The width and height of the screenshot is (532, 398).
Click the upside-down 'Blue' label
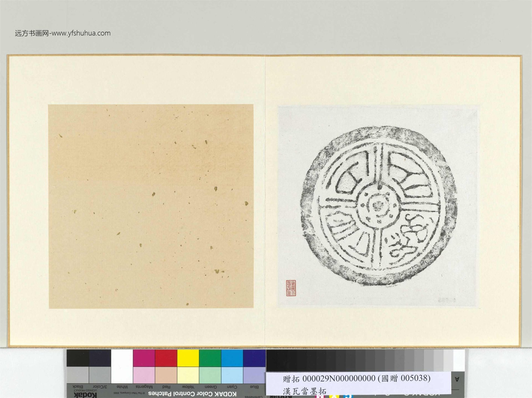(254, 387)
